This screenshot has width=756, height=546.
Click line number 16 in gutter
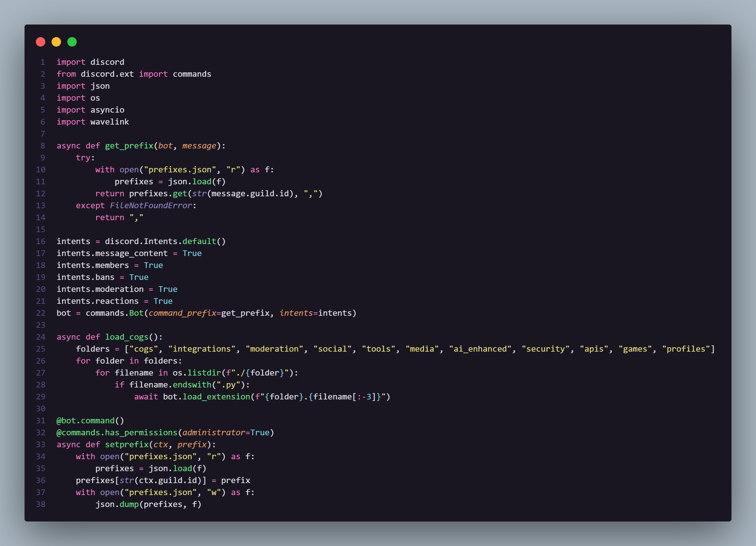(x=41, y=241)
